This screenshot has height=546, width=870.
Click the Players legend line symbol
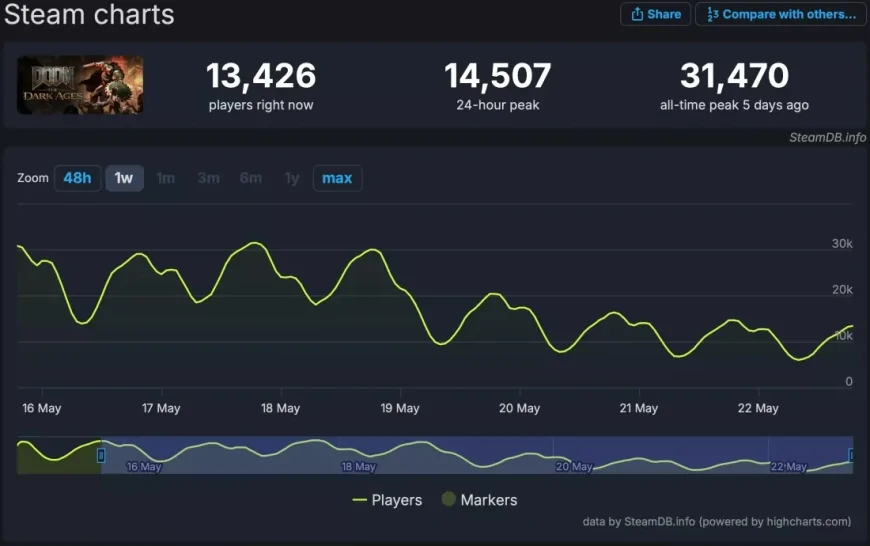tap(360, 500)
